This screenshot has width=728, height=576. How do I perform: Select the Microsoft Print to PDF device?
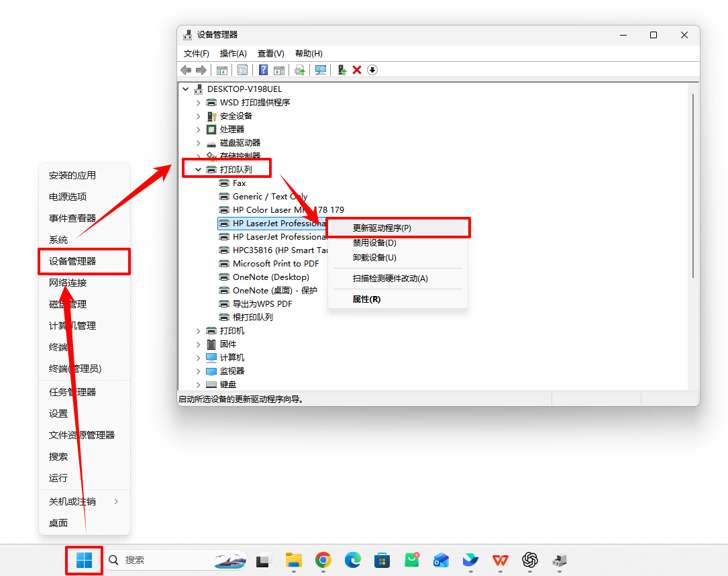tap(276, 264)
